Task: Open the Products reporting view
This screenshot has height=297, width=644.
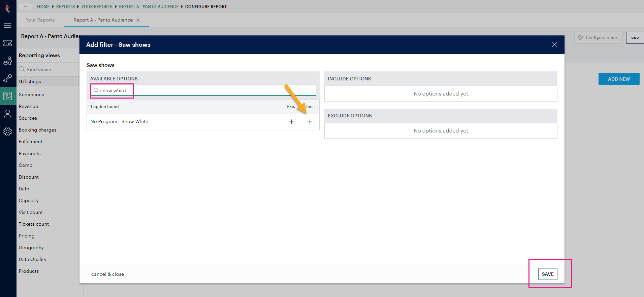Action: [x=29, y=271]
